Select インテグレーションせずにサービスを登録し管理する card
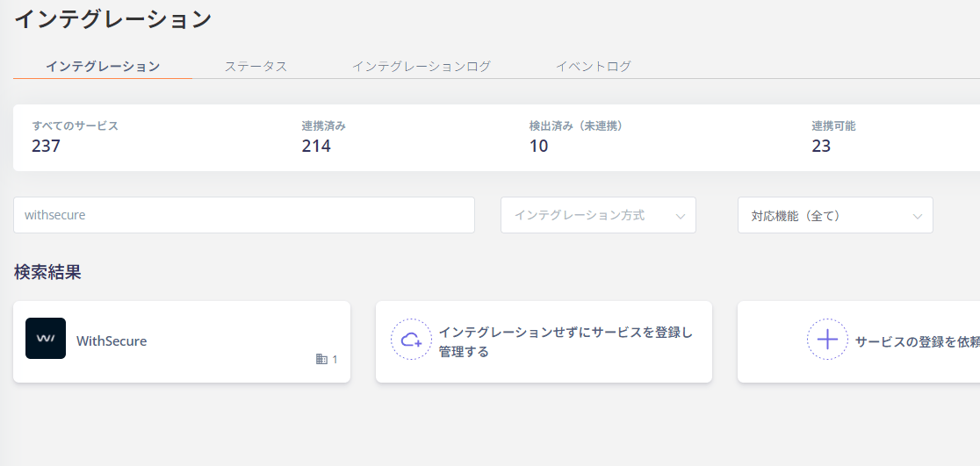Image resolution: width=980 pixels, height=466 pixels. (x=544, y=341)
